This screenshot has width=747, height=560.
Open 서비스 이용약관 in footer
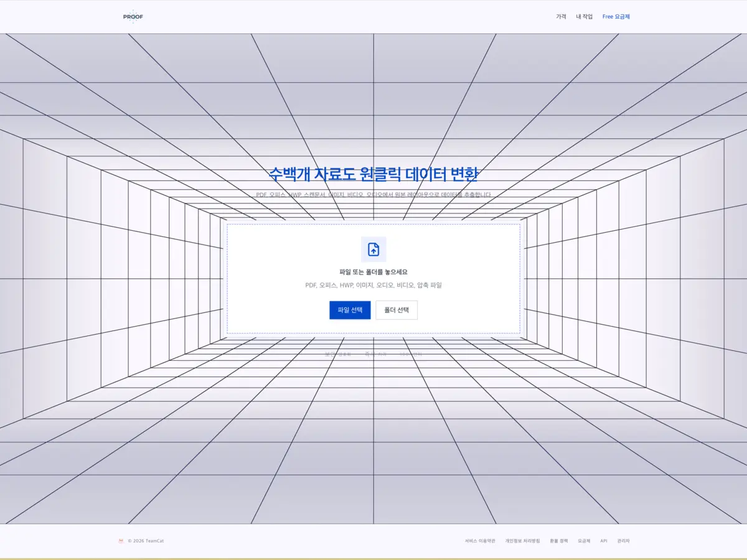pyautogui.click(x=480, y=541)
